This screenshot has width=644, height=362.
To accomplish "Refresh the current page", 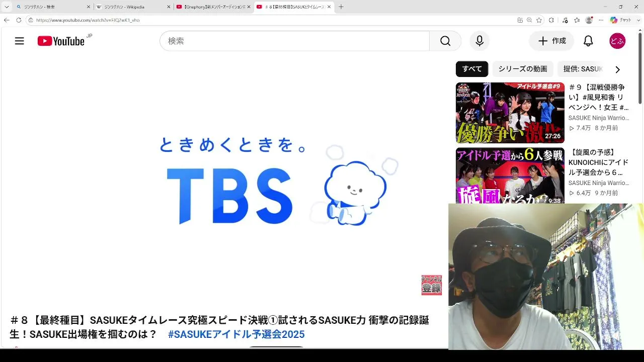I will [x=19, y=20].
